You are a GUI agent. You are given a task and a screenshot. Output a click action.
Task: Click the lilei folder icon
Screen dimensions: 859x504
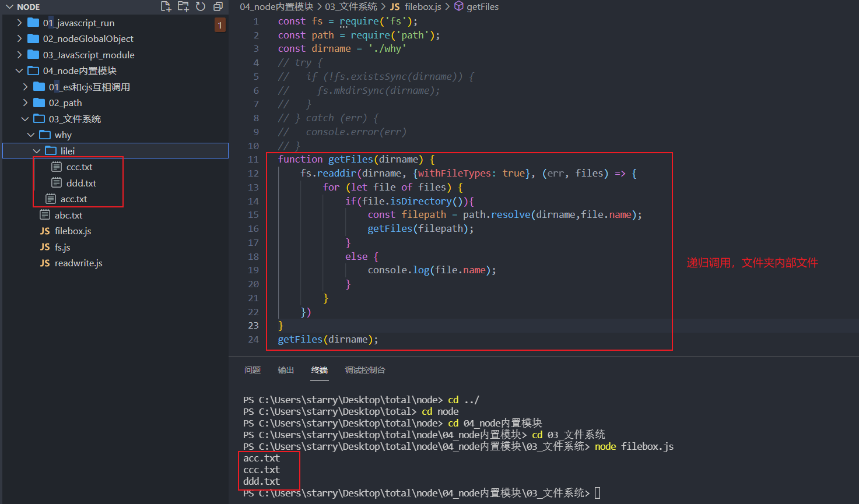point(51,151)
